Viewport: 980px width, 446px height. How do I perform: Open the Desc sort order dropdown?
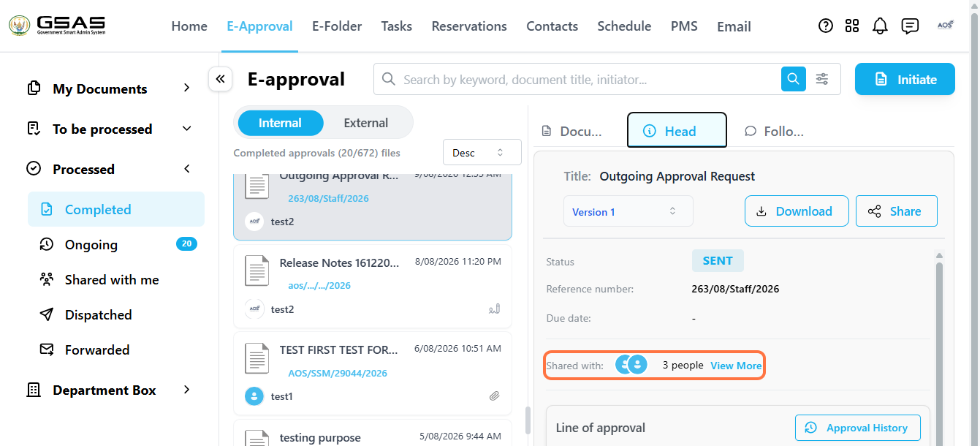coord(482,153)
